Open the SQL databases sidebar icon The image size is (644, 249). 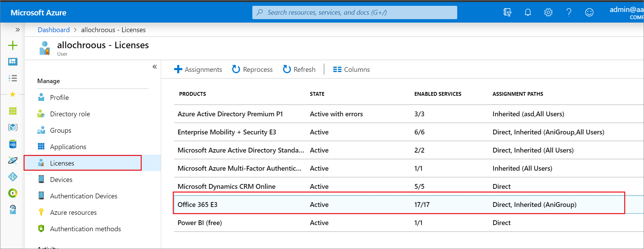coord(13,144)
